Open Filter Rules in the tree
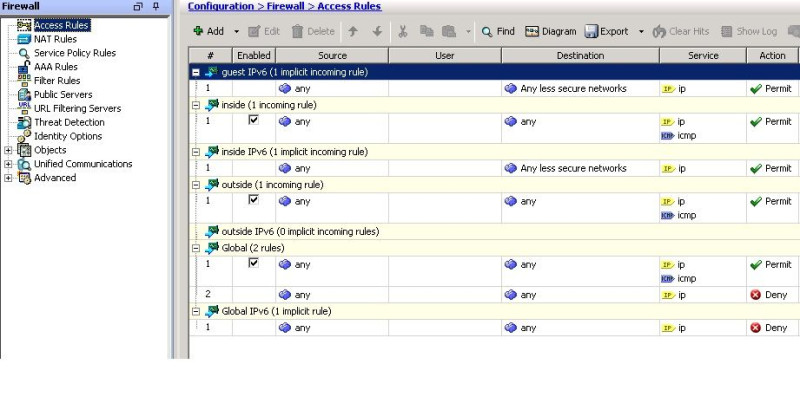 pos(57,80)
